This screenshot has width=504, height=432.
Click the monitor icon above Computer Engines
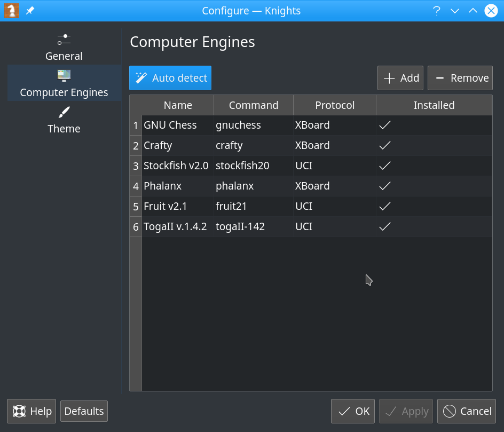[64, 75]
